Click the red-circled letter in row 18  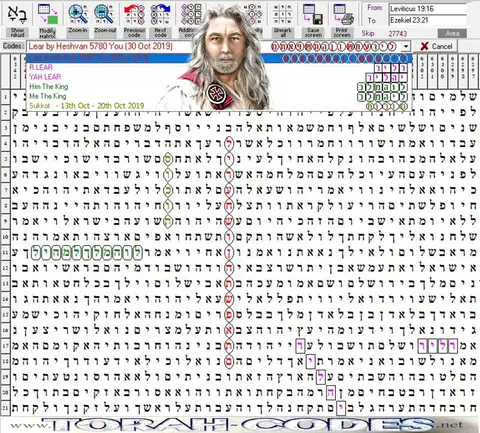[229, 361]
